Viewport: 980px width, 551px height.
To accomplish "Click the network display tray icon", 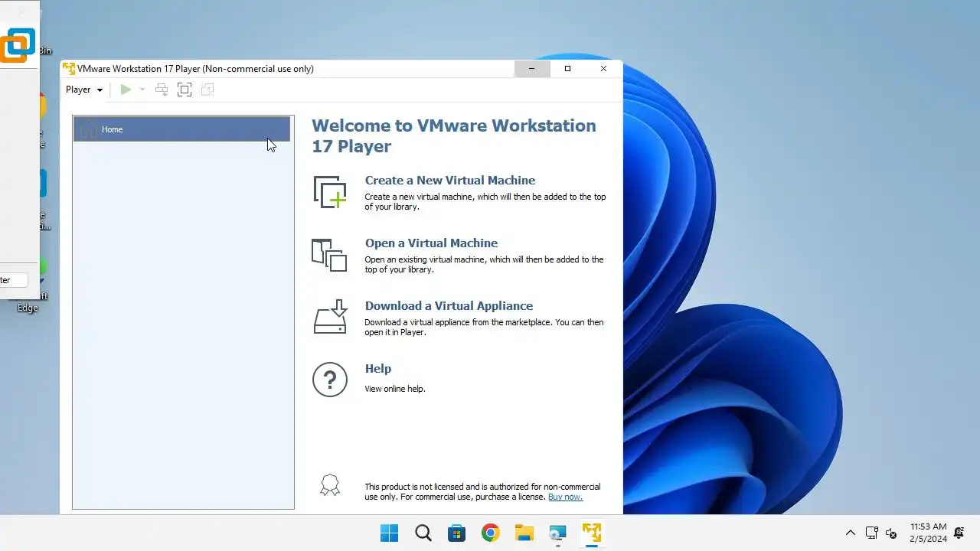I will (871, 533).
